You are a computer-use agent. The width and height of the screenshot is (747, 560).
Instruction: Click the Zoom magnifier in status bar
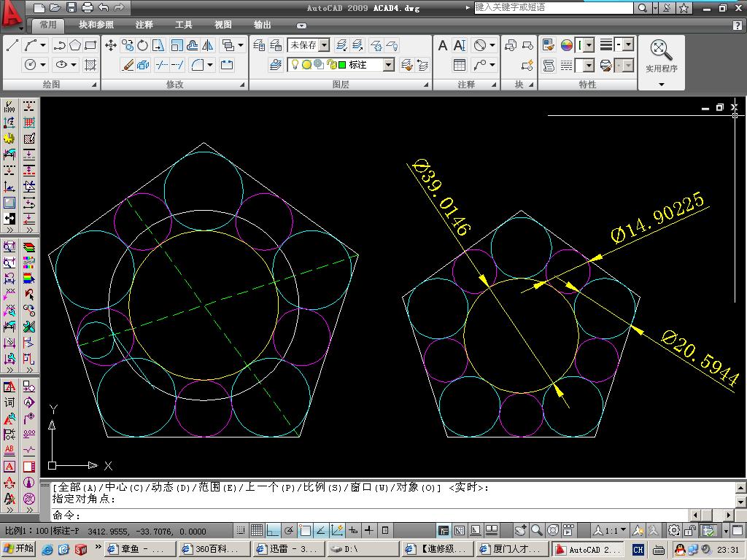537,530
